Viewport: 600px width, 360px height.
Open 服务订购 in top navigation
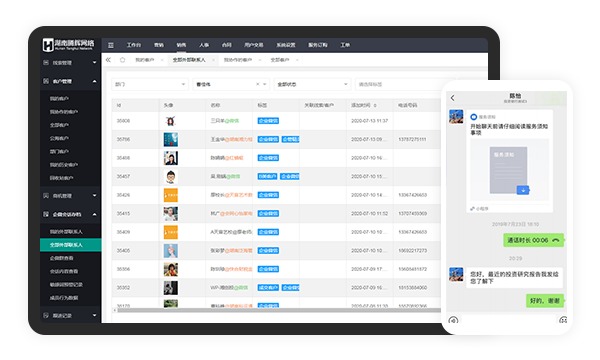pyautogui.click(x=318, y=45)
